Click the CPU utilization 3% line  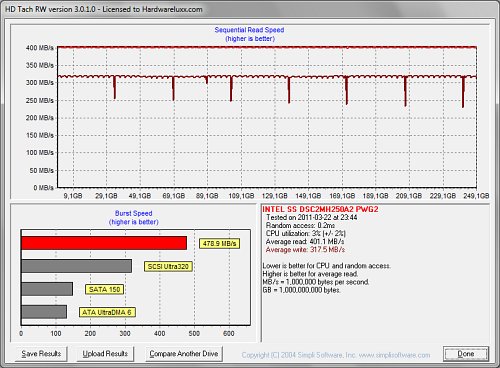(306, 233)
